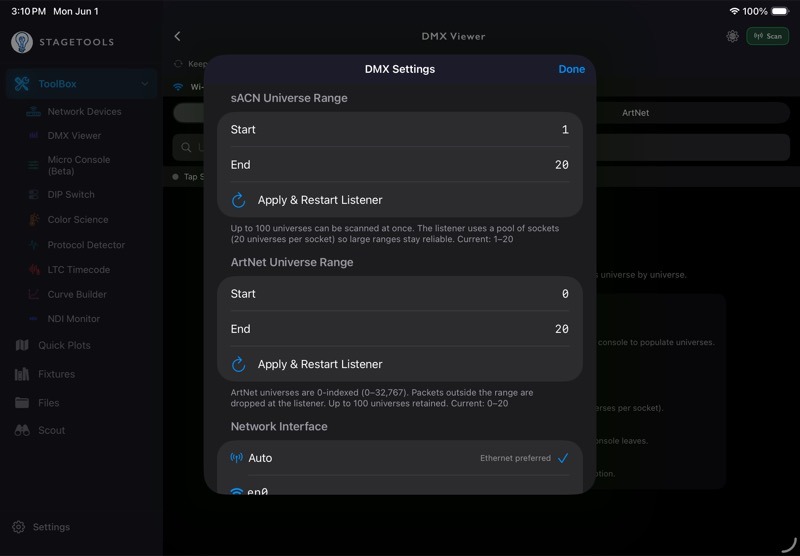Click the Wi-Fi status bar icon

pos(734,11)
